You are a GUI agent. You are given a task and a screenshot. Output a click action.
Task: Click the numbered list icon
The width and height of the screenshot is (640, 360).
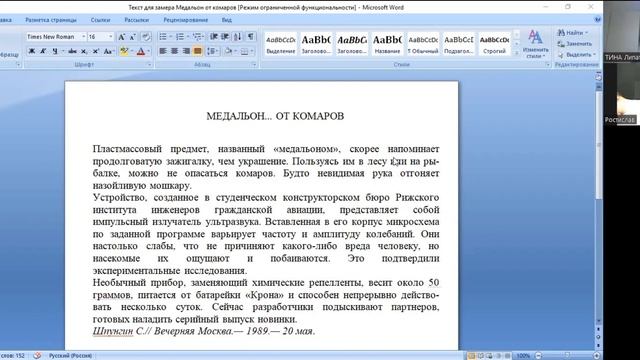[x=180, y=37]
